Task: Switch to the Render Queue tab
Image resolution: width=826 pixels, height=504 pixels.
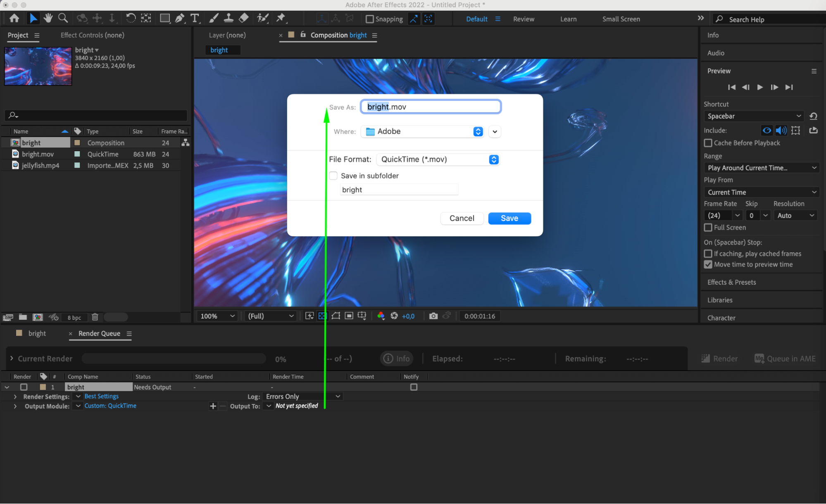Action: (99, 333)
